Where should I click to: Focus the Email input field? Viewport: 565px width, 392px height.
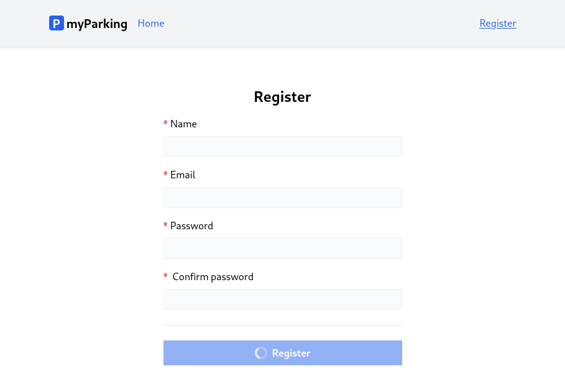(x=282, y=198)
